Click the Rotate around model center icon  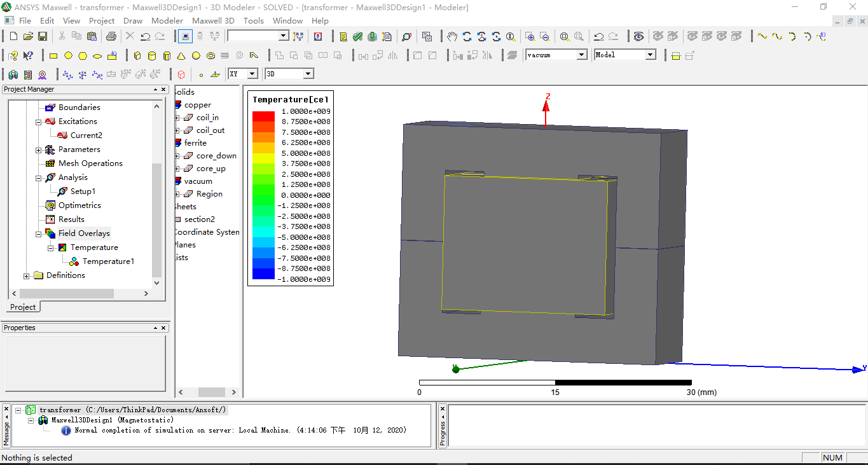(x=467, y=36)
